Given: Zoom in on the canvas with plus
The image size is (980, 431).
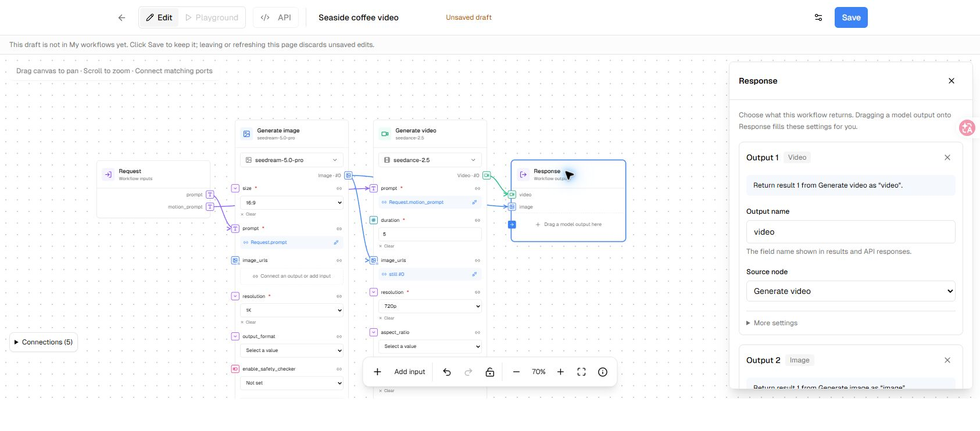Looking at the screenshot, I should point(560,372).
